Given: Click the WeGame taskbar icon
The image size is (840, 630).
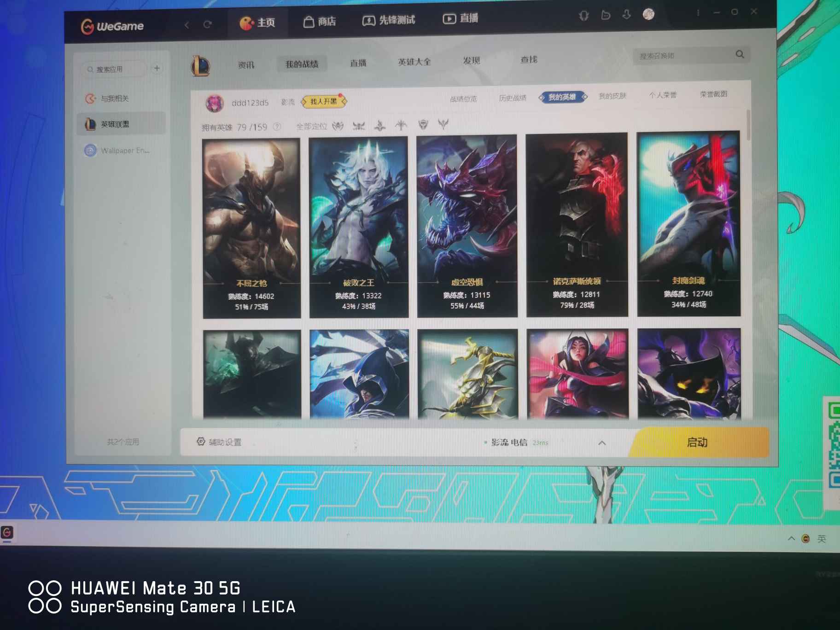Looking at the screenshot, I should pos(7,533).
